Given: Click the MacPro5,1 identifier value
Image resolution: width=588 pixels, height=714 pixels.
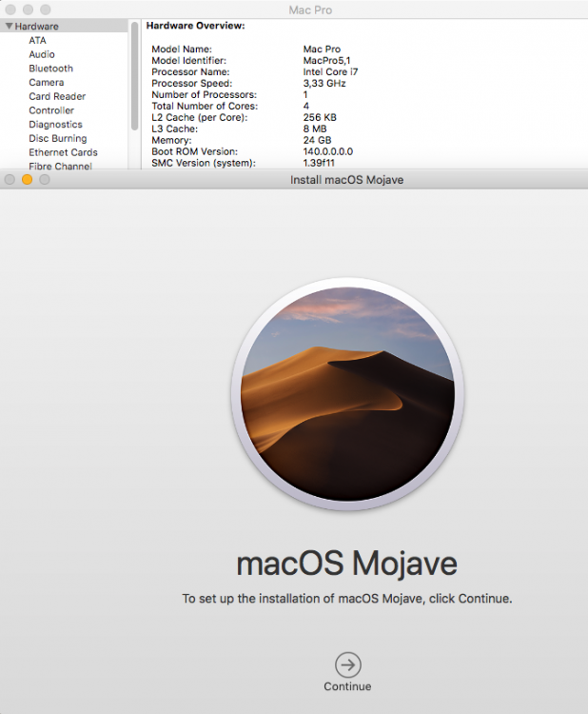Looking at the screenshot, I should (x=326, y=61).
